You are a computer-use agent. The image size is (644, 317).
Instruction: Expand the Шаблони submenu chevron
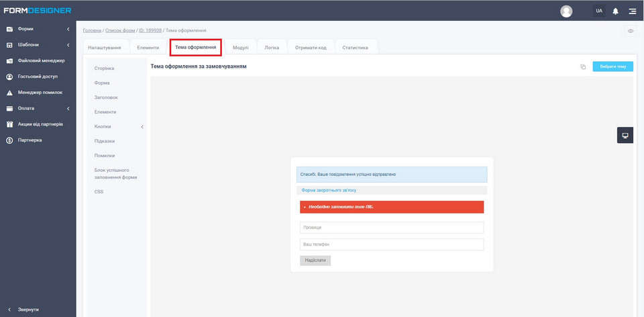tap(68, 45)
